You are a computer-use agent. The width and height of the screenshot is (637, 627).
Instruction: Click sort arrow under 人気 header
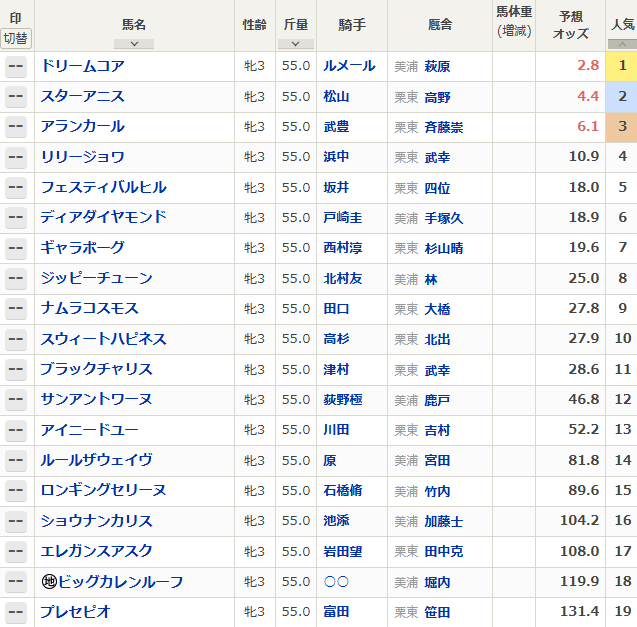621,44
